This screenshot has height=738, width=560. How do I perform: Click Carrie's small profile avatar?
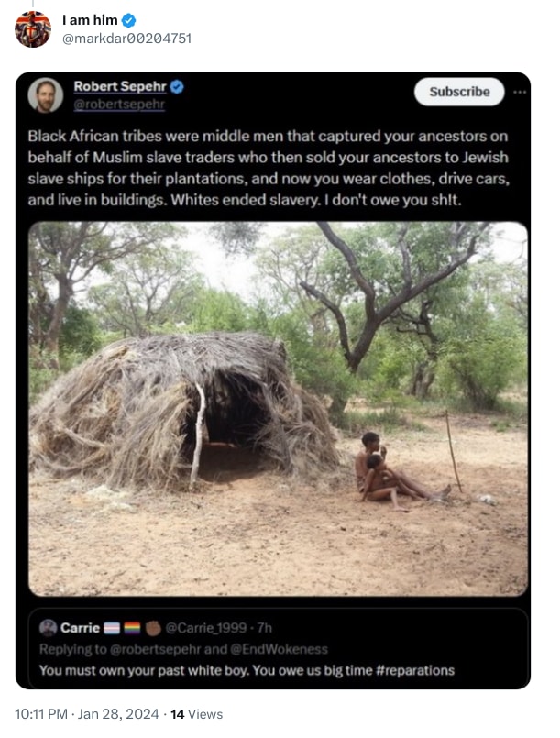click(x=49, y=629)
